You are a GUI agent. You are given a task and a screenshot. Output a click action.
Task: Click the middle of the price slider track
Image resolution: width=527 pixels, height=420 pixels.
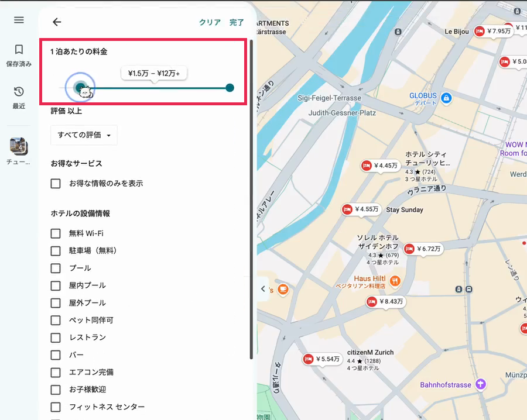[155, 88]
